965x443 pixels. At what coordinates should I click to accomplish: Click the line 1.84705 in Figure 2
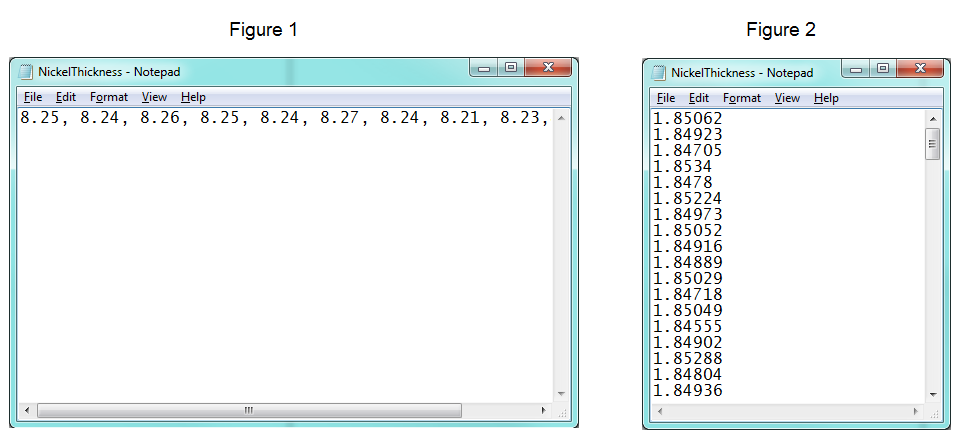tap(687, 150)
